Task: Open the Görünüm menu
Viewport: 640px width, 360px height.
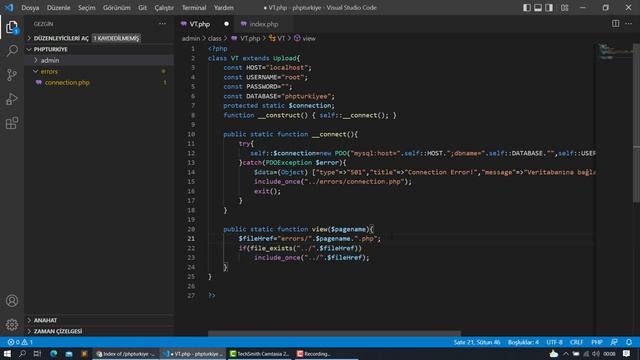Action: click(117, 7)
